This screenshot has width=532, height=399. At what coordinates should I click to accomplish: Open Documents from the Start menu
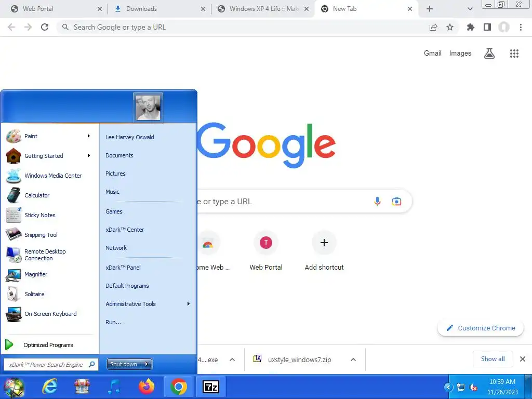click(x=119, y=155)
